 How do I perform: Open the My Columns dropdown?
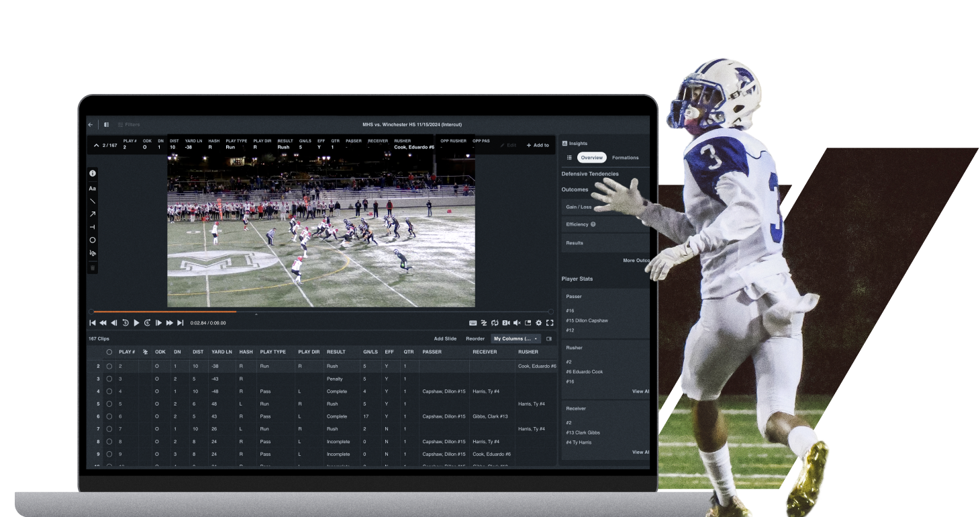(516, 339)
